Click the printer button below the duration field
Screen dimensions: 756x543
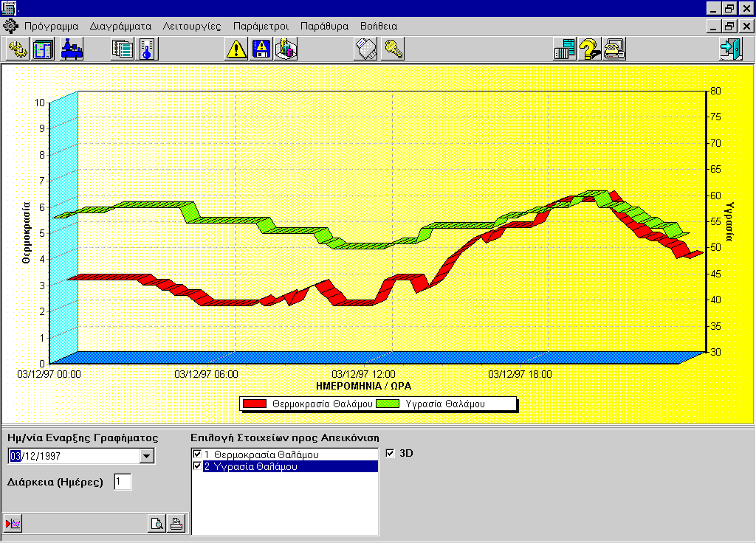[x=176, y=524]
